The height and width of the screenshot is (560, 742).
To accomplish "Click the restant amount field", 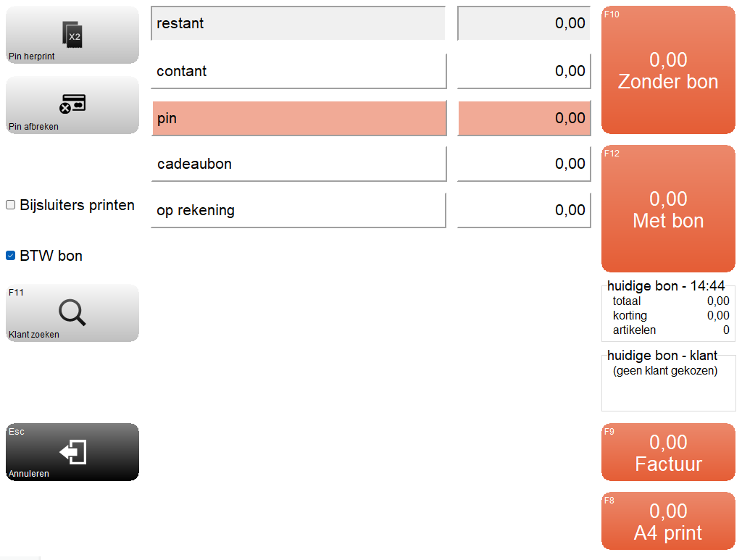I will pyautogui.click(x=524, y=23).
